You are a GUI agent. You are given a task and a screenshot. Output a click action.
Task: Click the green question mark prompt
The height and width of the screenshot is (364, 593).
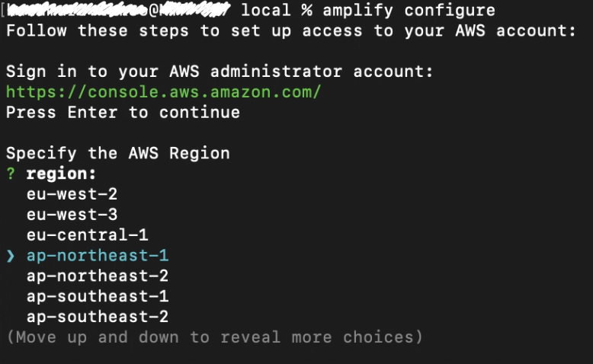11,174
